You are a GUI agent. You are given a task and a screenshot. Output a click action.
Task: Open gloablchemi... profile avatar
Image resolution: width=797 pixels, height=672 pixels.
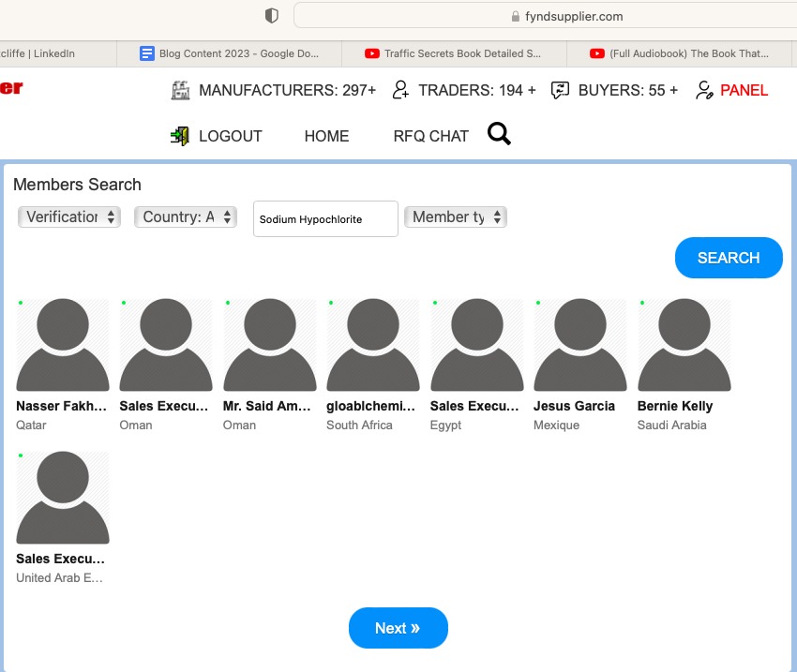pos(373,345)
